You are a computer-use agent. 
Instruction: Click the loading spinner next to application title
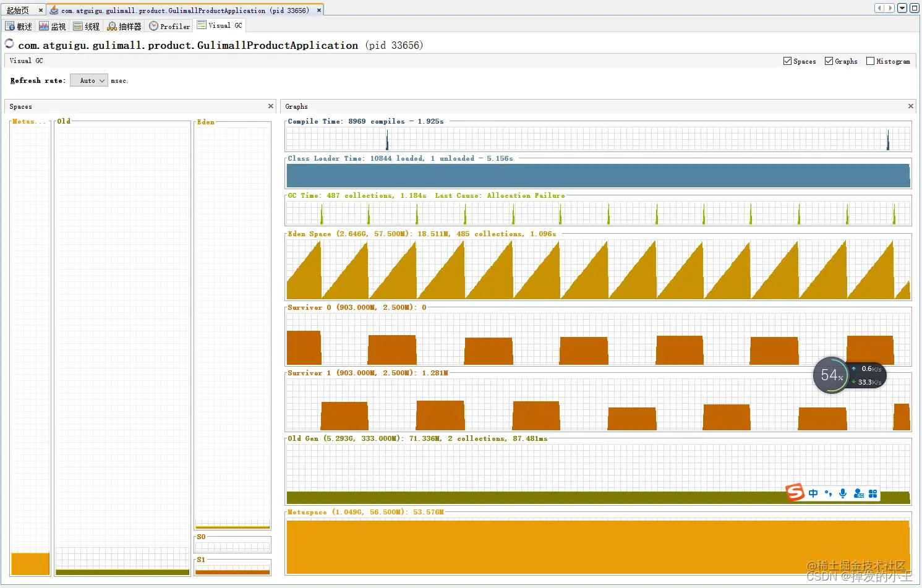(9, 43)
